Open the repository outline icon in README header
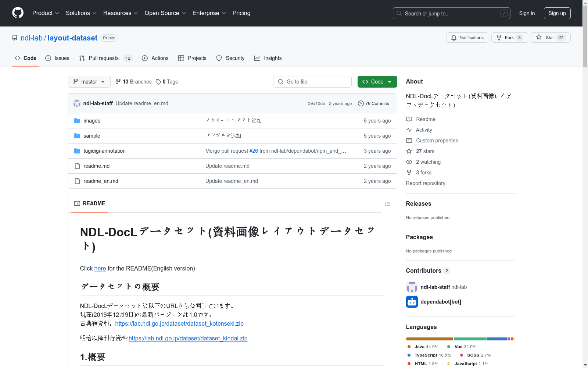The image size is (588, 368). (387, 204)
